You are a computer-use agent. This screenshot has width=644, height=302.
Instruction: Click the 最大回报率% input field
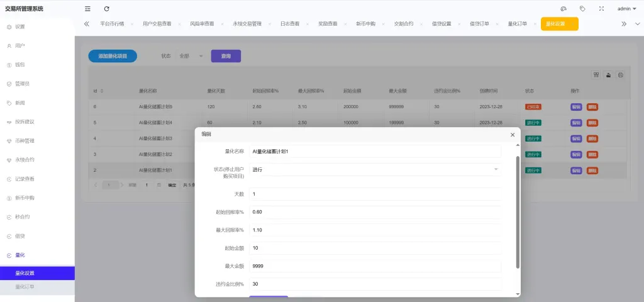click(375, 230)
